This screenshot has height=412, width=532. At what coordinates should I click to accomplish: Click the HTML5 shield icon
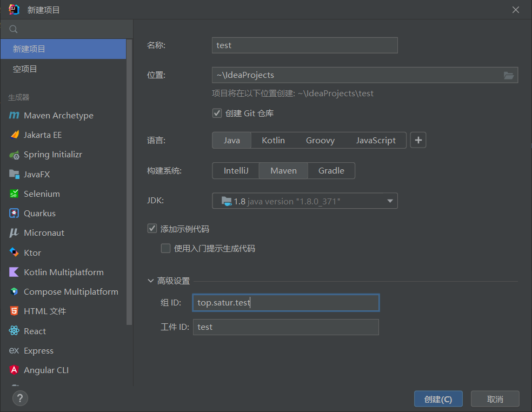pyautogui.click(x=14, y=311)
